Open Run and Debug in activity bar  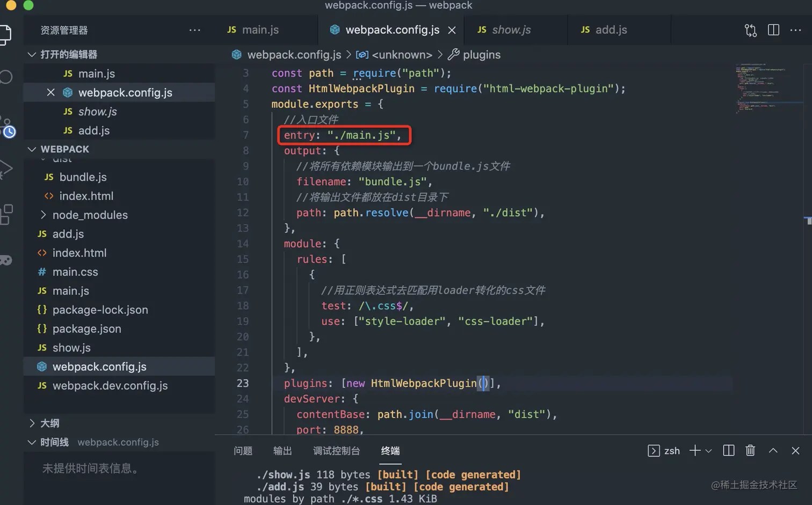point(5,170)
